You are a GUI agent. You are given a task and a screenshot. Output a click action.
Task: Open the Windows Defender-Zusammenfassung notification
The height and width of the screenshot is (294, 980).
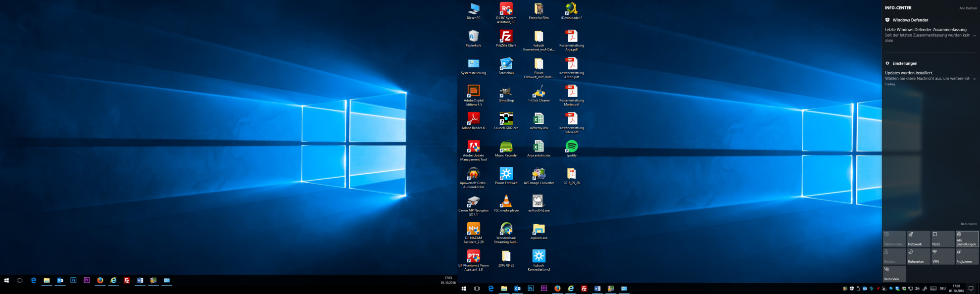(x=931, y=35)
